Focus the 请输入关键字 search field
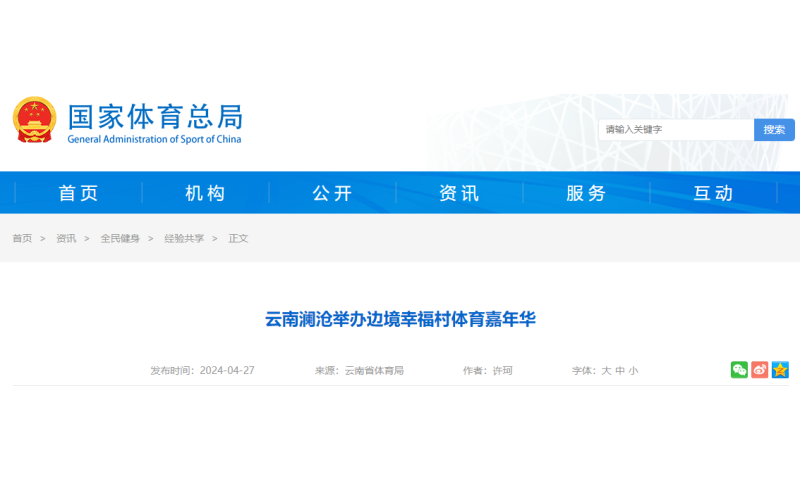This screenshot has height=500, width=800. pyautogui.click(x=676, y=130)
